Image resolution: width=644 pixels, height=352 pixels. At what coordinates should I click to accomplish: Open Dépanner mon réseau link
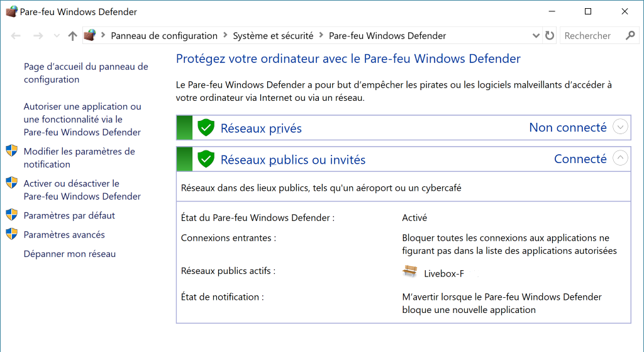pos(69,254)
